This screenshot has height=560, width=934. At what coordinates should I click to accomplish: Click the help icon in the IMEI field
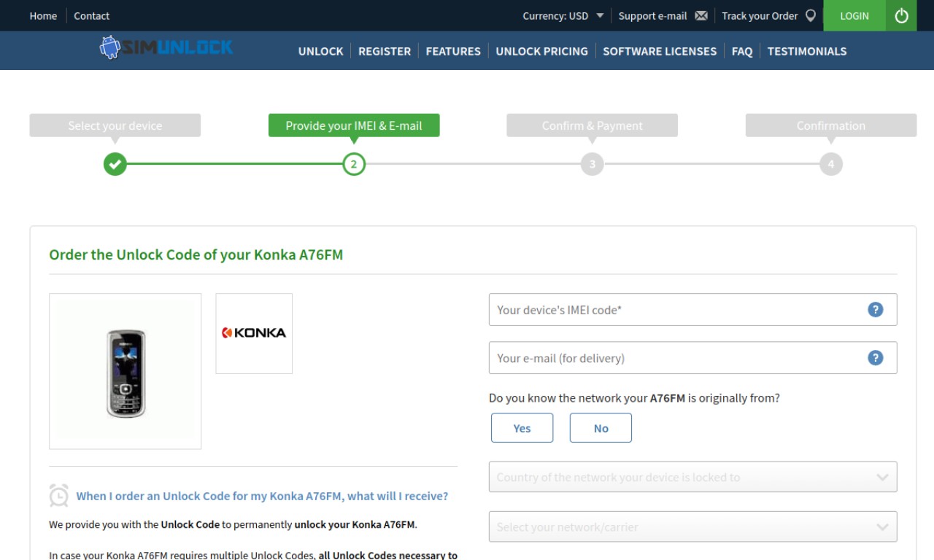(876, 309)
